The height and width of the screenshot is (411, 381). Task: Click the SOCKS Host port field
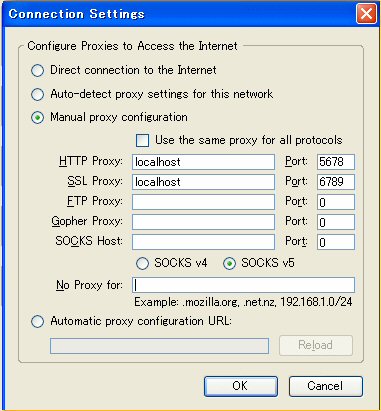[x=336, y=242]
